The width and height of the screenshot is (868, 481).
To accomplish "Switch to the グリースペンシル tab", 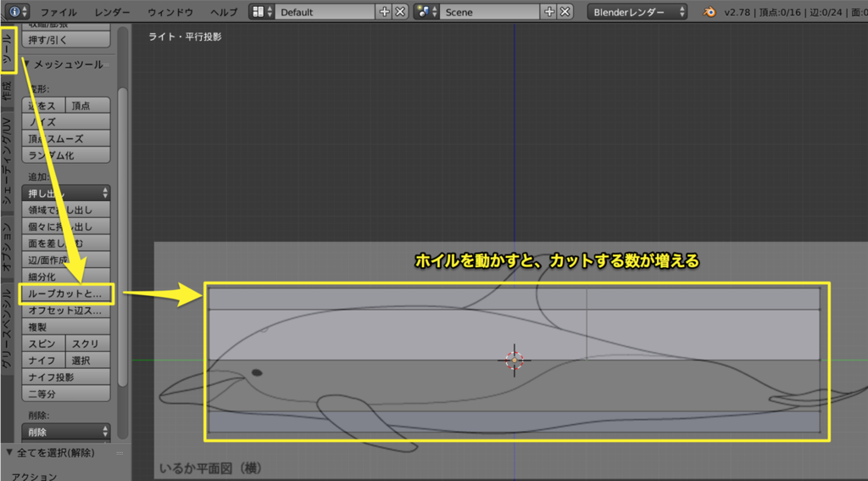I will 7,328.
